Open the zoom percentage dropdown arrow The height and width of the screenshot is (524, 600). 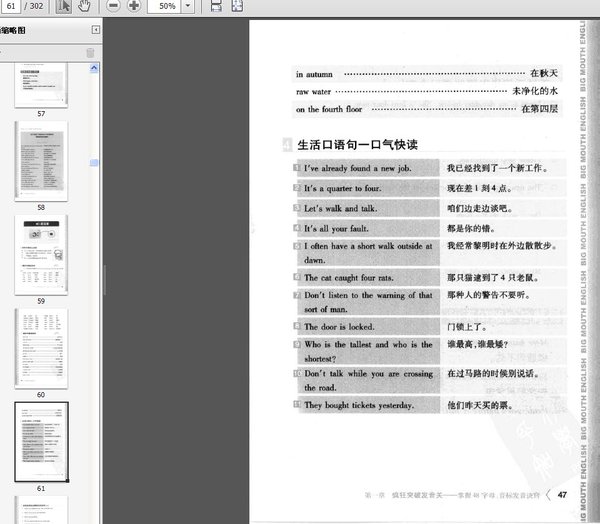point(188,6)
